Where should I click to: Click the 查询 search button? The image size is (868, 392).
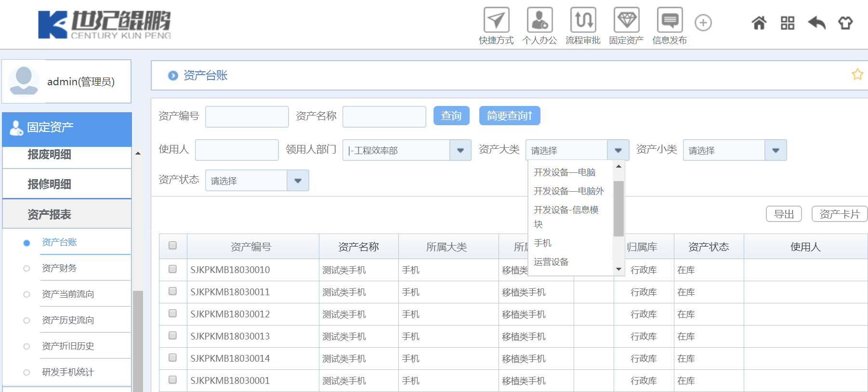tap(451, 116)
